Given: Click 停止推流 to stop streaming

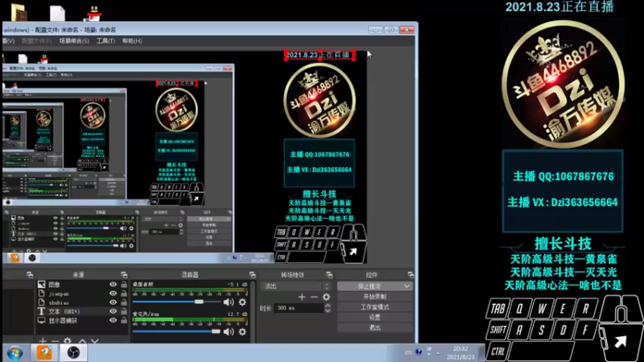Looking at the screenshot, I should (369, 286).
